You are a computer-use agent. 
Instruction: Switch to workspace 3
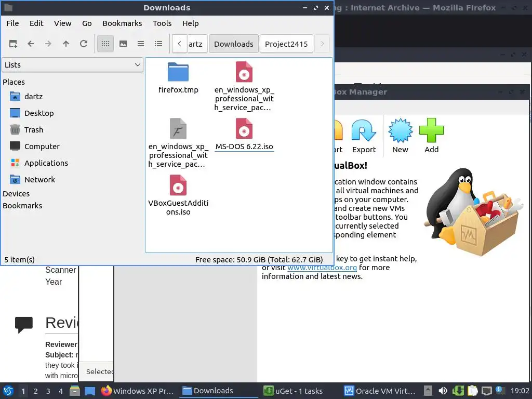click(x=48, y=391)
